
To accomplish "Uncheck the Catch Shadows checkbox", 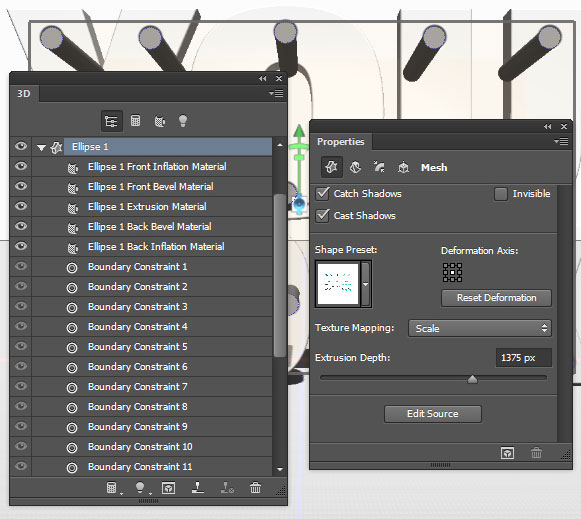I will tap(322, 194).
